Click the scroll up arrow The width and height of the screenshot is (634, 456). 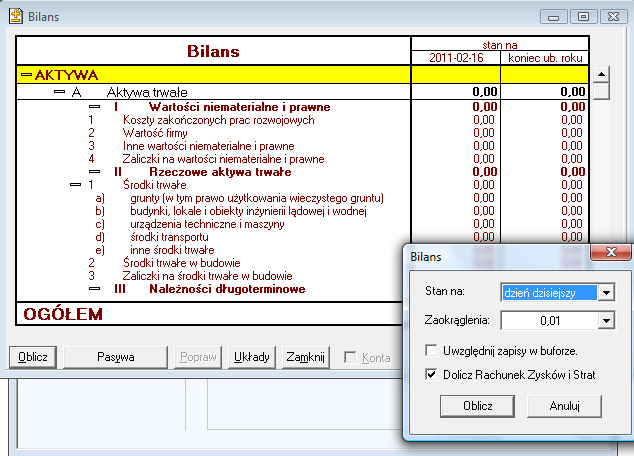pyautogui.click(x=601, y=74)
